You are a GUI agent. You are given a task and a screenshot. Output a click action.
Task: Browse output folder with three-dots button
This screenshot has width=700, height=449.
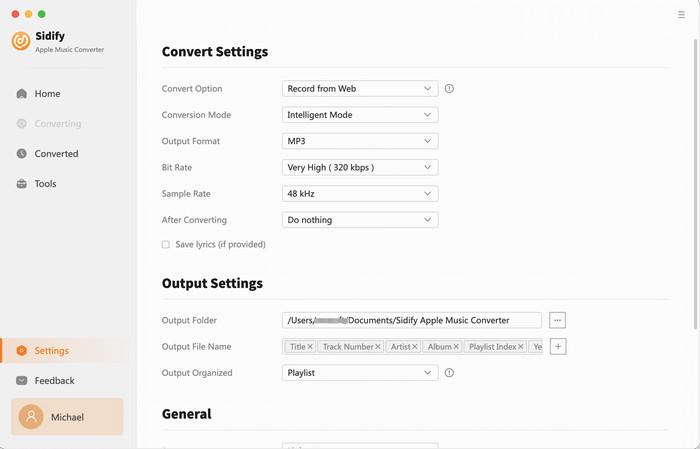point(558,320)
